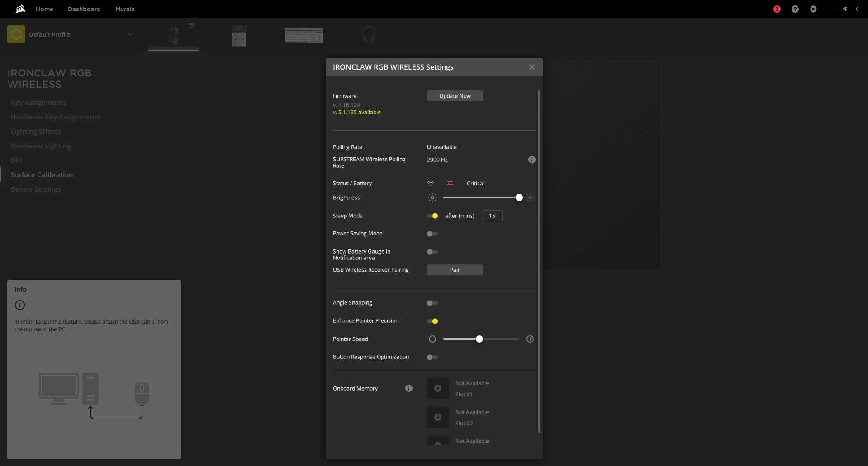Select the mouse device icon
Image resolution: width=868 pixels, height=466 pixels.
[174, 35]
